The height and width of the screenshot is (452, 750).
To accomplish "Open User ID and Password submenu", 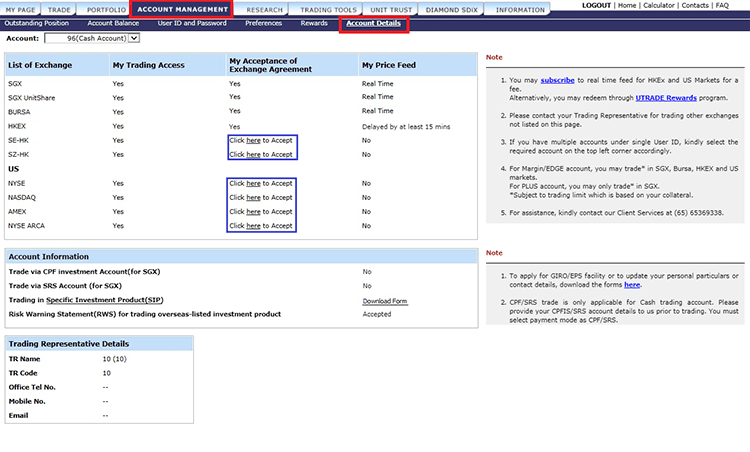I will click(192, 23).
